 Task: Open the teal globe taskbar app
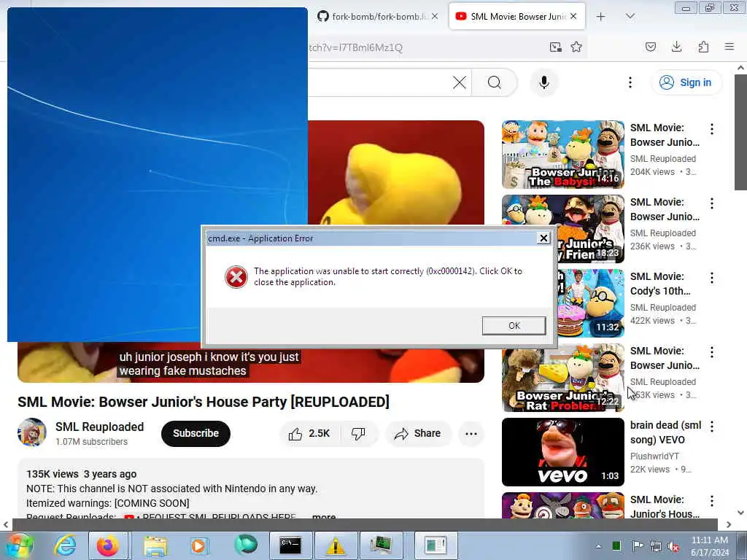point(245,545)
